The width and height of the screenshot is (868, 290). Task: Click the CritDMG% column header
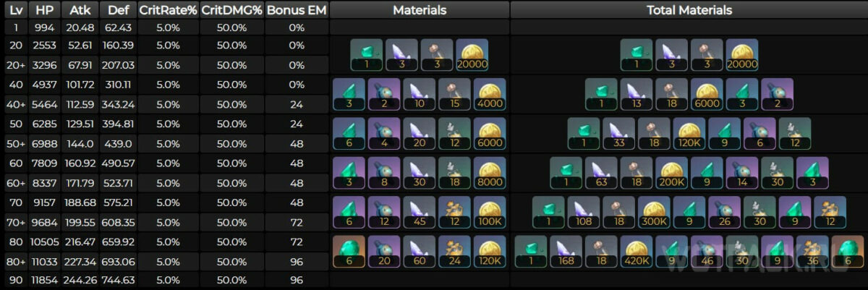[231, 10]
